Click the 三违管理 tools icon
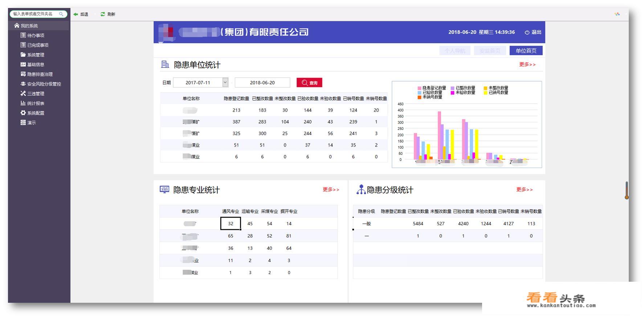The height and width of the screenshot is (318, 644). coord(23,93)
